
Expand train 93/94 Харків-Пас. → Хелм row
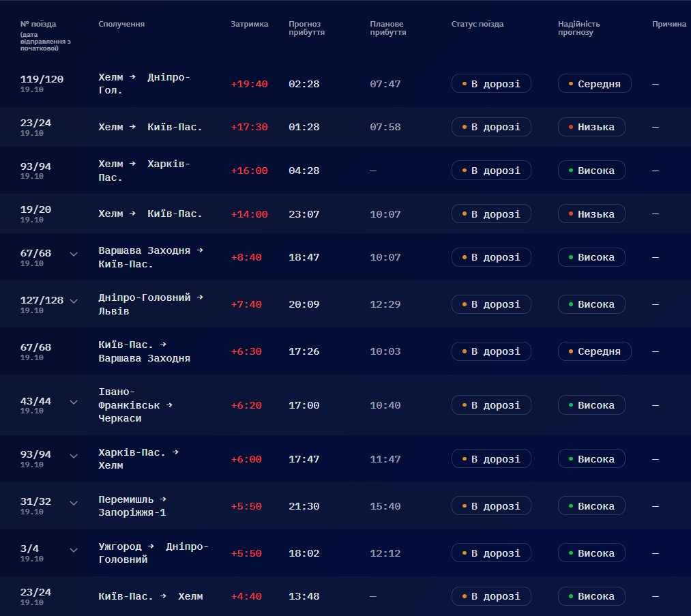tap(74, 456)
